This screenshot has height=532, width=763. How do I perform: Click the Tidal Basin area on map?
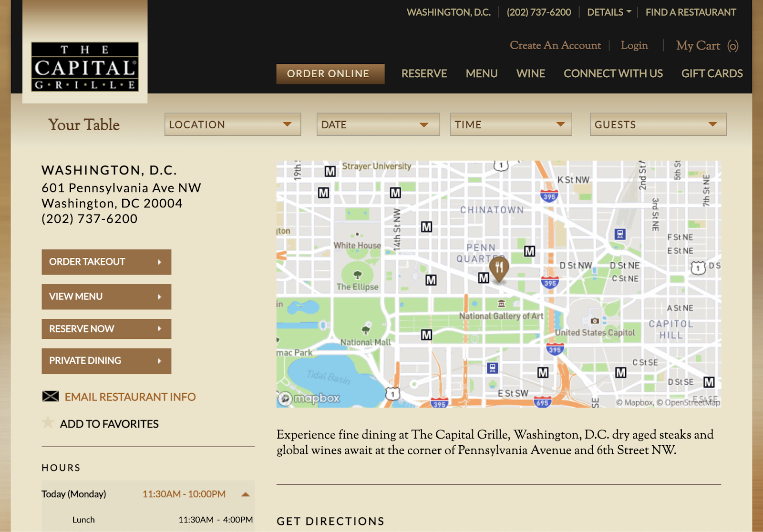point(329,377)
